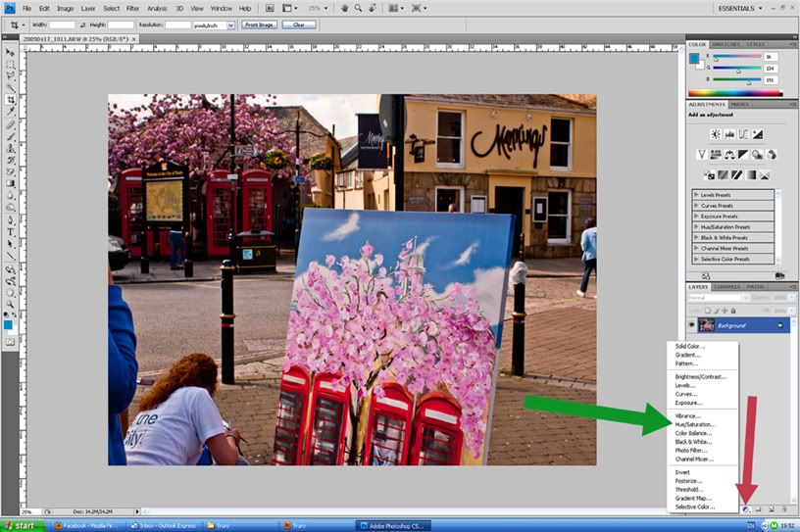Image resolution: width=800 pixels, height=532 pixels.
Task: Select the Lasso tool
Action: 10,76
